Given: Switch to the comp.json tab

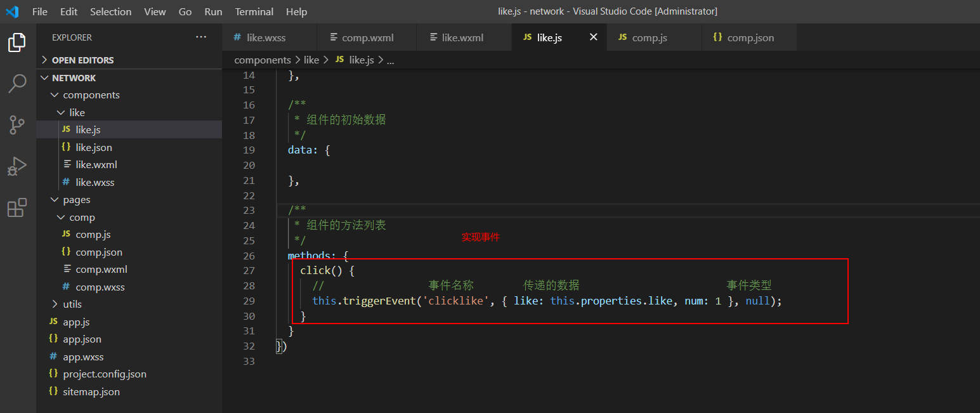Looking at the screenshot, I should [x=749, y=37].
